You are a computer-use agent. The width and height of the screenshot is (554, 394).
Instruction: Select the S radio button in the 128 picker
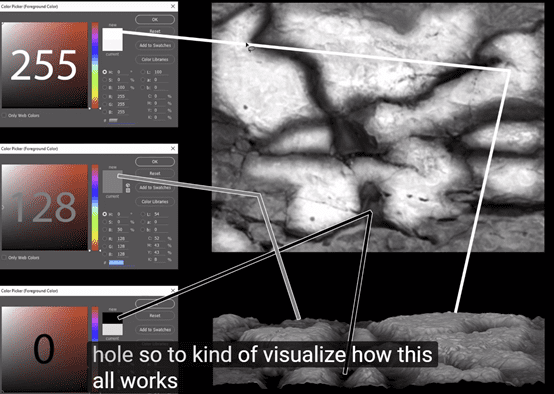[105, 222]
